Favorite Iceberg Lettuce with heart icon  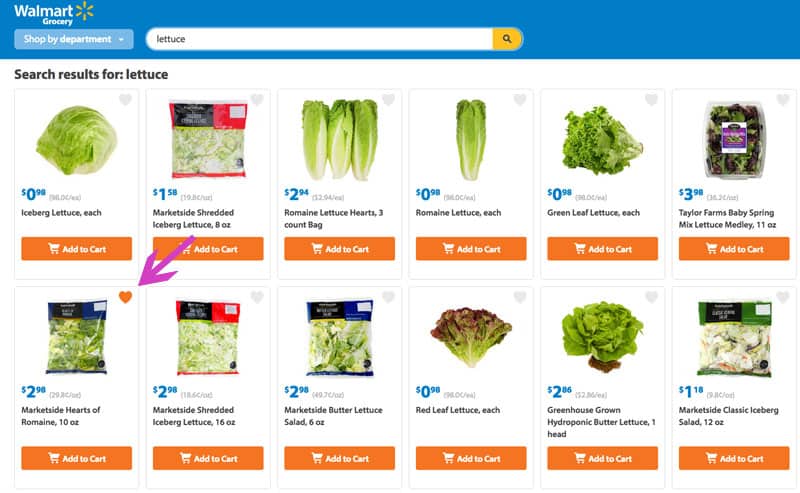126,100
